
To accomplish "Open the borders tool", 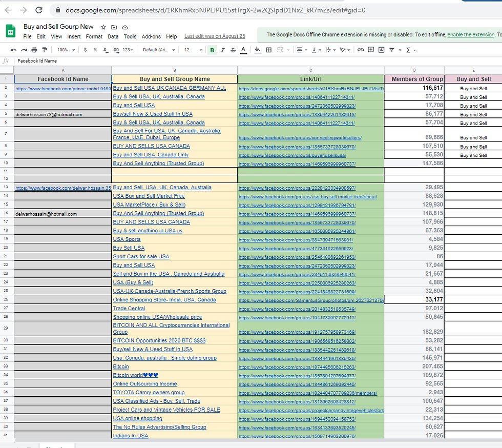I will point(269,50).
